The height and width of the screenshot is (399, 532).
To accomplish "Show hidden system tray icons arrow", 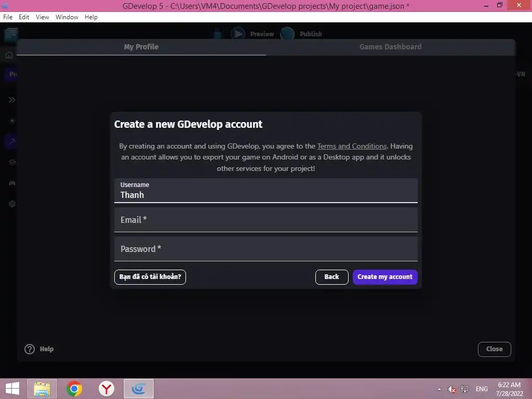I will click(x=439, y=389).
